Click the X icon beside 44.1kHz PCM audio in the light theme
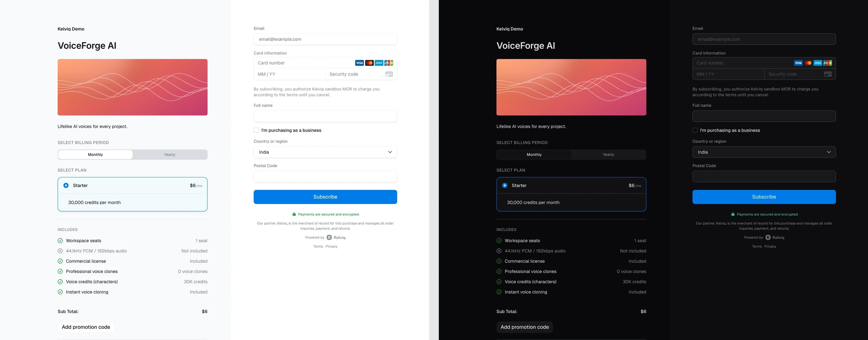The image size is (868, 340). 60,251
